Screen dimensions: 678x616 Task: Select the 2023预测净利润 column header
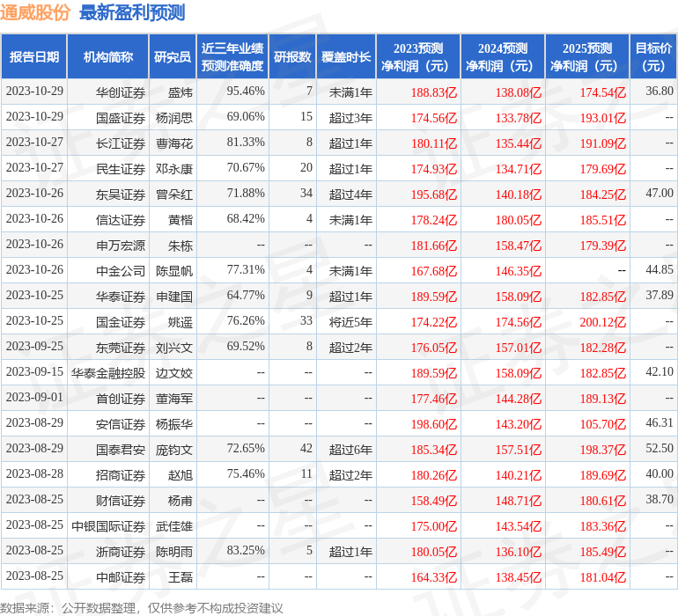tap(418, 57)
